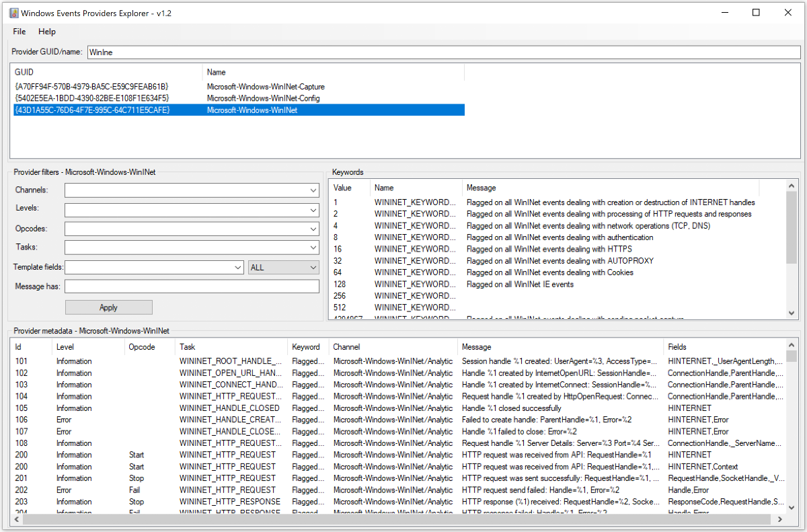
Task: Click the 'HINTERNET,Context' fields cell
Action: (x=703, y=467)
